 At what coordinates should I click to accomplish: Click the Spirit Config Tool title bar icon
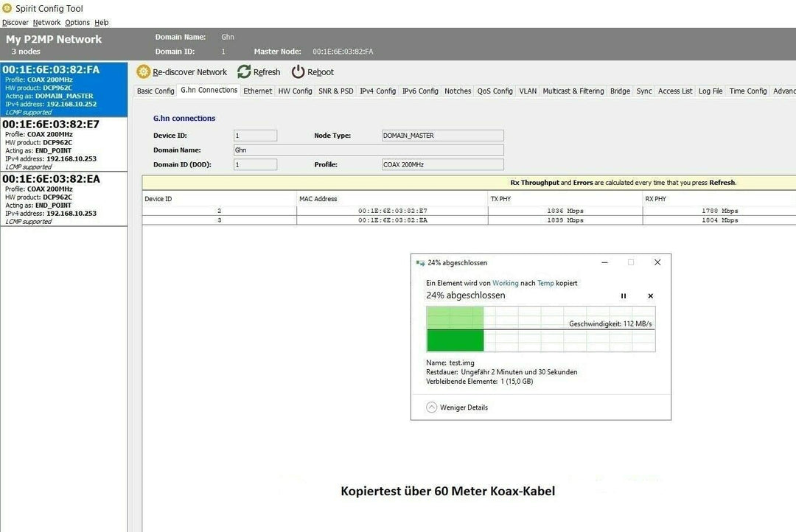(x=7, y=8)
